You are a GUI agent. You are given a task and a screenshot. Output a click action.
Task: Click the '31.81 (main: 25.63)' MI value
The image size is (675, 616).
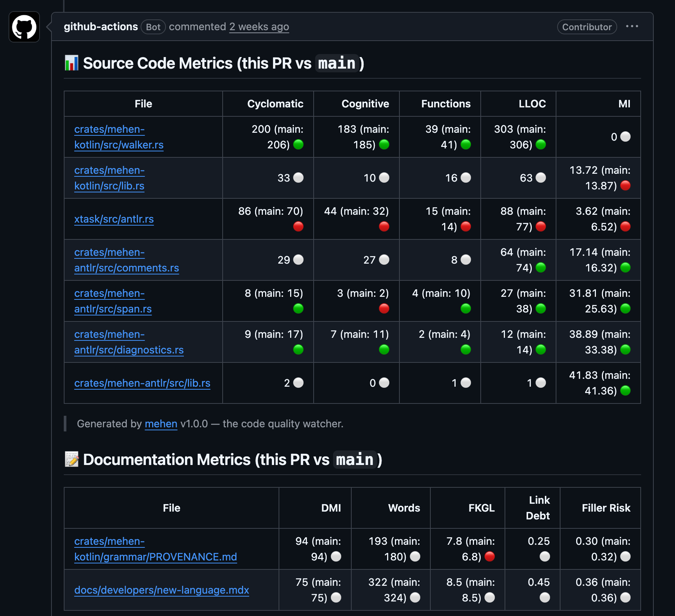click(600, 301)
